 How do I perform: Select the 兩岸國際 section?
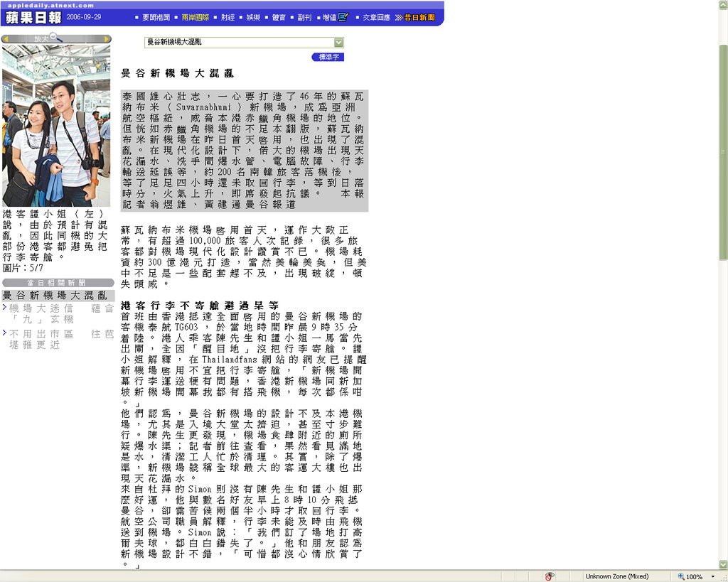point(195,17)
